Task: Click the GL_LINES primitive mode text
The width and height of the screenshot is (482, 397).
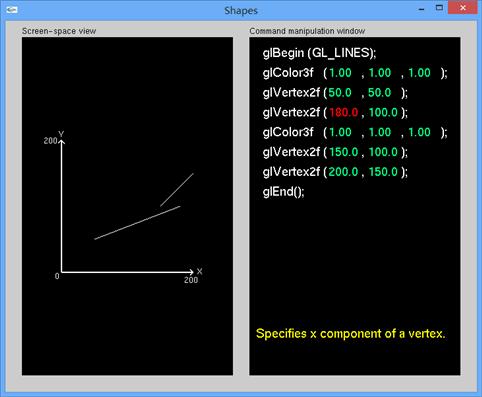Action: pyautogui.click(x=341, y=53)
